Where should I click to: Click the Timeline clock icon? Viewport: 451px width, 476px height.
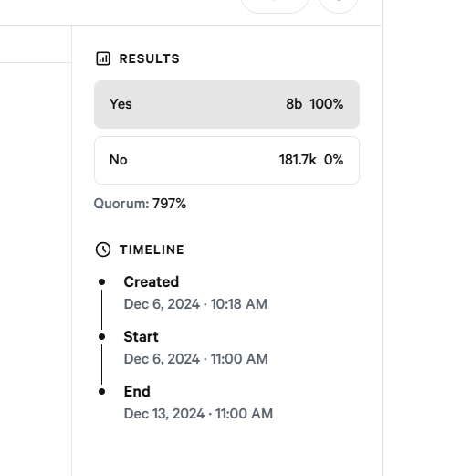tap(103, 249)
